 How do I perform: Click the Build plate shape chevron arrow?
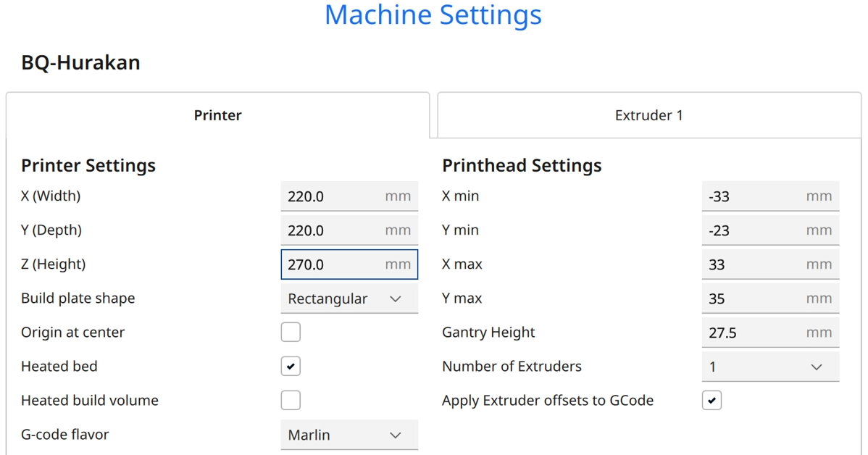396,299
